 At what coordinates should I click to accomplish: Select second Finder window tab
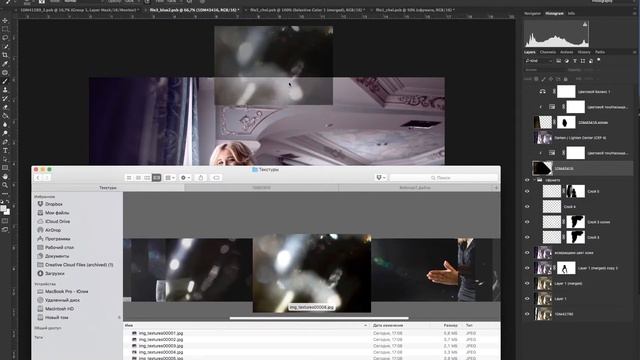tap(261, 188)
